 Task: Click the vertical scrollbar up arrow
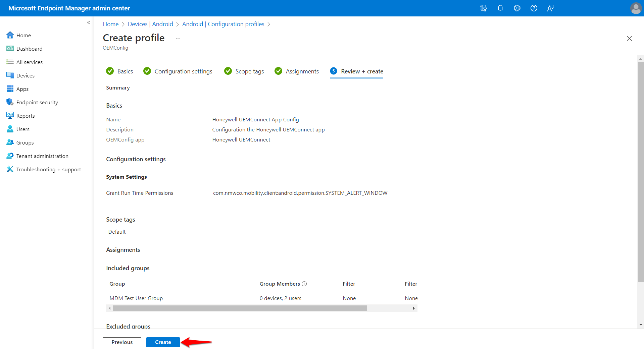point(641,59)
